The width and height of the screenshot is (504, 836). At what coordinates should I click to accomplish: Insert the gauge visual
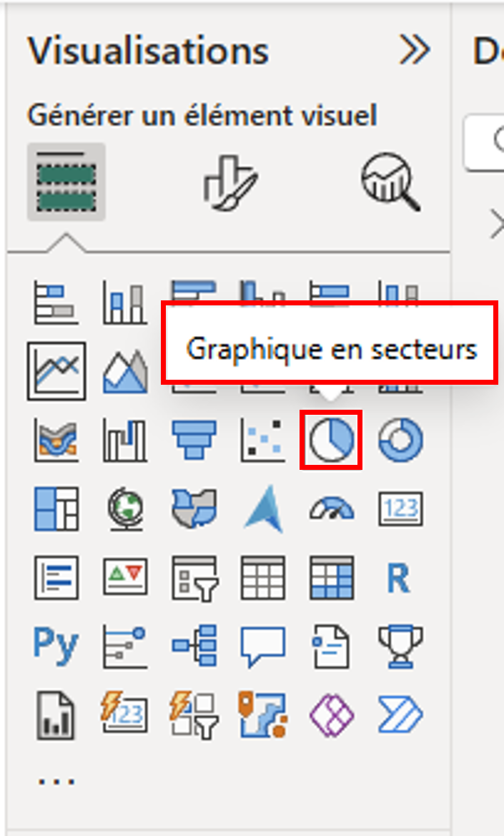[x=332, y=508]
